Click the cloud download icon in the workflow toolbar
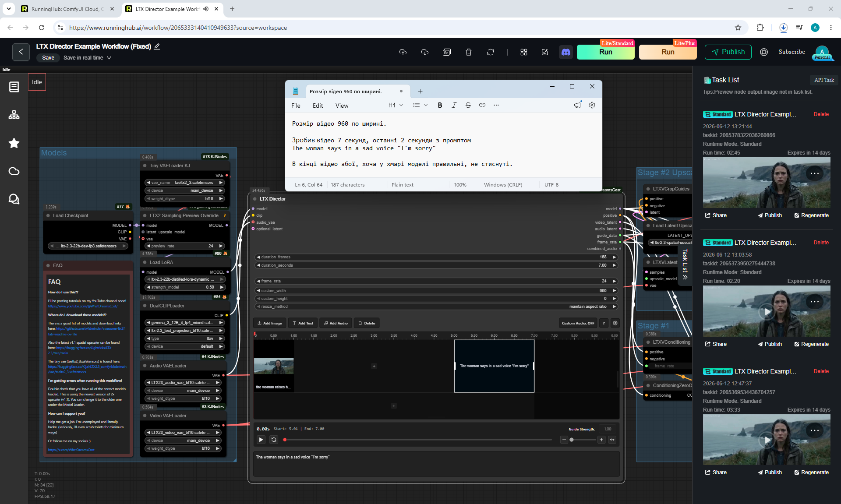The image size is (841, 504). [425, 52]
